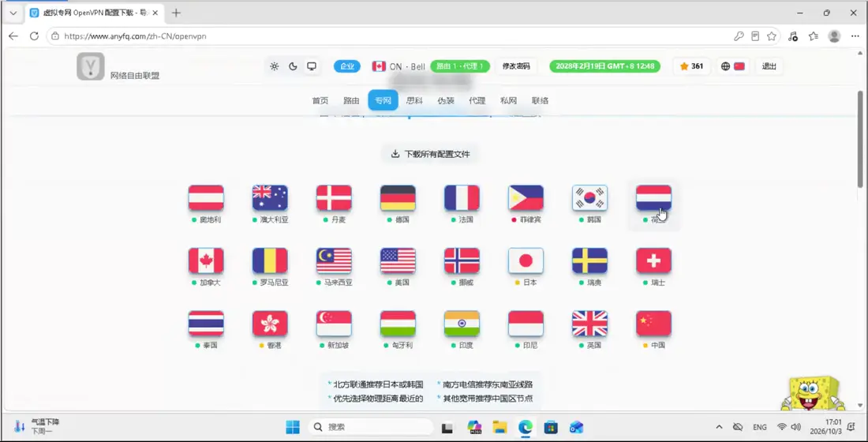
Task: Select the 英国 United Kingdom flag
Action: (589, 324)
